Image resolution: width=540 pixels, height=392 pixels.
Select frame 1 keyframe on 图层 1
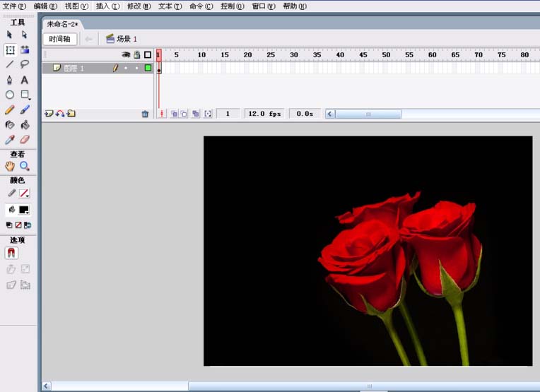pos(159,69)
